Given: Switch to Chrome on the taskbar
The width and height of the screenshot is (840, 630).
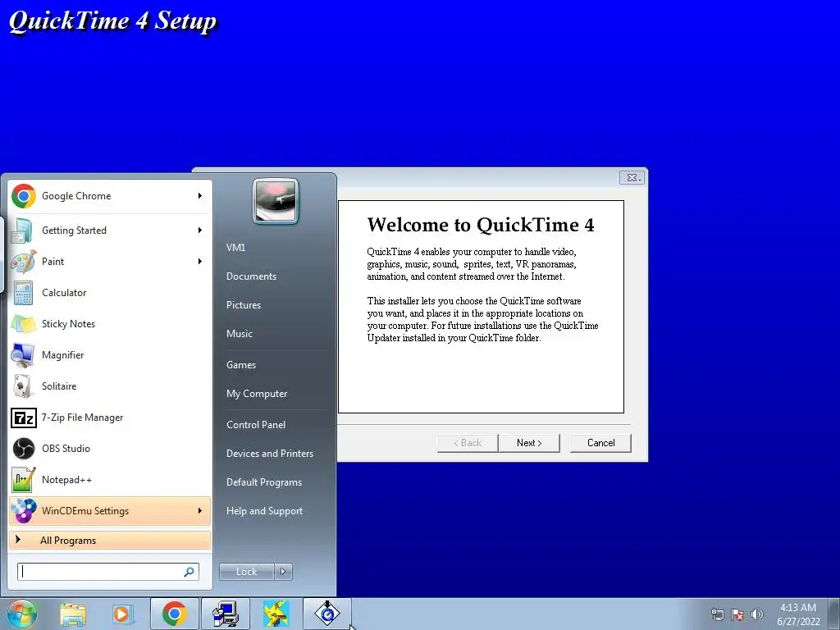Looking at the screenshot, I should [174, 614].
